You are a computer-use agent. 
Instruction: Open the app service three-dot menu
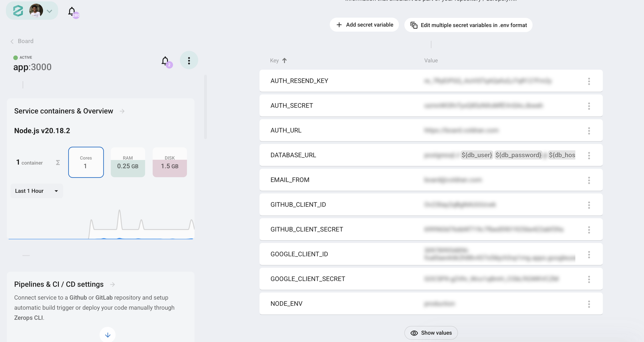pyautogui.click(x=189, y=60)
